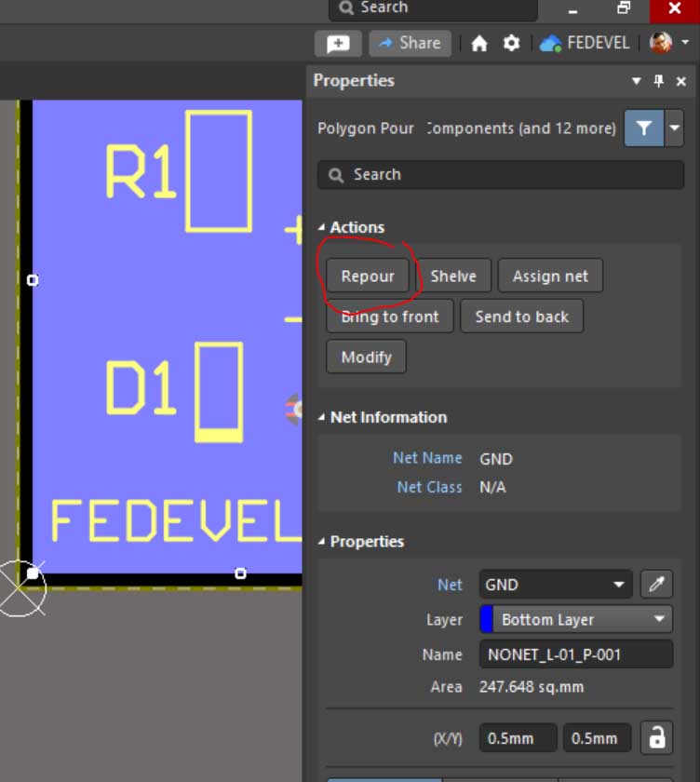Collapse the Net Information section
Viewport: 700px width, 782px height.
322,417
